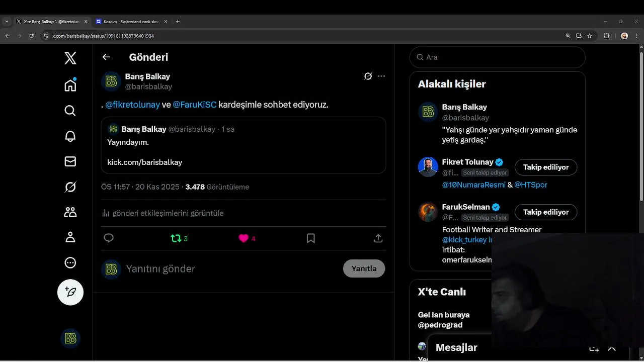Open Grok icon in the sidebar

click(70, 187)
